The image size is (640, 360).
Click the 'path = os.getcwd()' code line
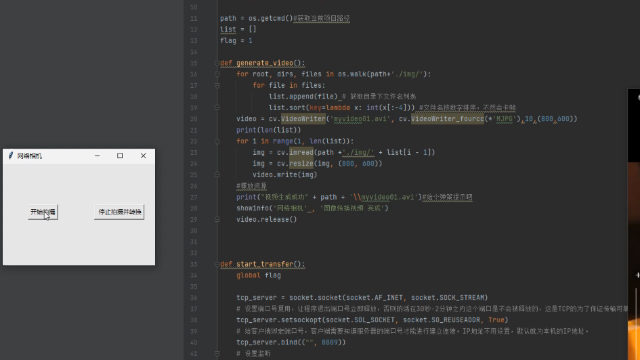[285, 18]
